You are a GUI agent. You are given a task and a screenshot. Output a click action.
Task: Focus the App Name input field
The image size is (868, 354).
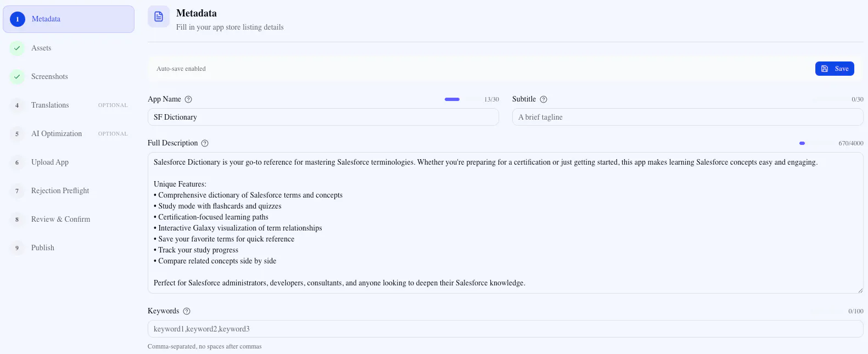coord(323,117)
